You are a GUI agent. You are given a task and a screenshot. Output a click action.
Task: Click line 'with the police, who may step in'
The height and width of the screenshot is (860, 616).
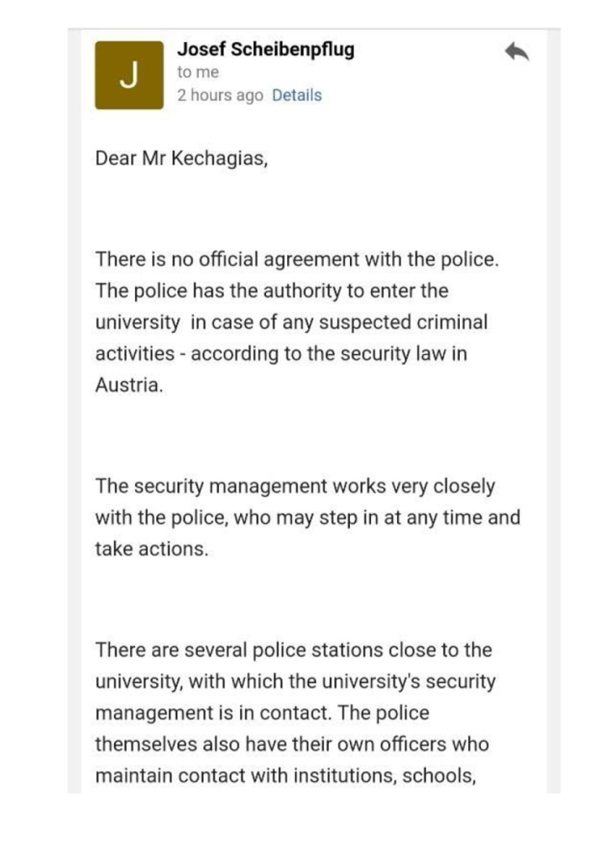point(307,518)
